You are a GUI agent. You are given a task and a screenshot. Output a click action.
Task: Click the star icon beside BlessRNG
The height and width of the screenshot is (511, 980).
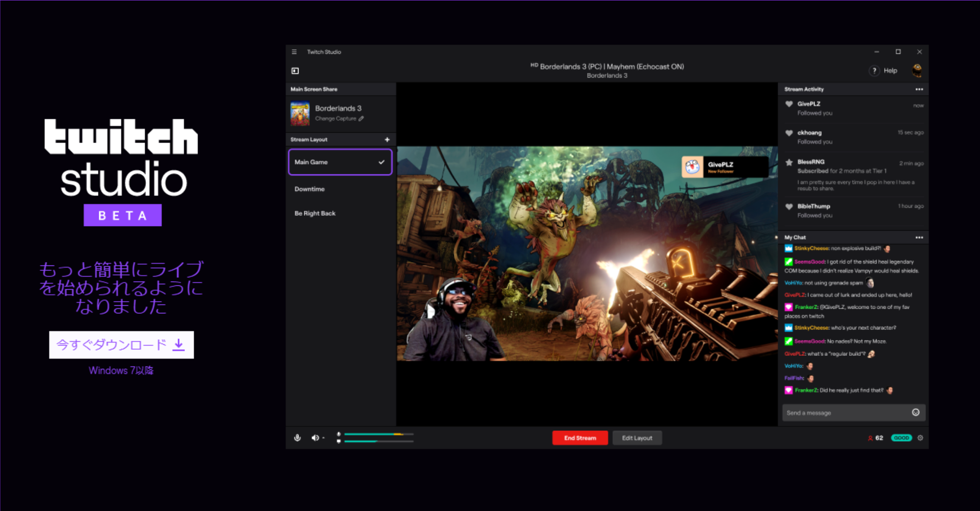tap(789, 162)
